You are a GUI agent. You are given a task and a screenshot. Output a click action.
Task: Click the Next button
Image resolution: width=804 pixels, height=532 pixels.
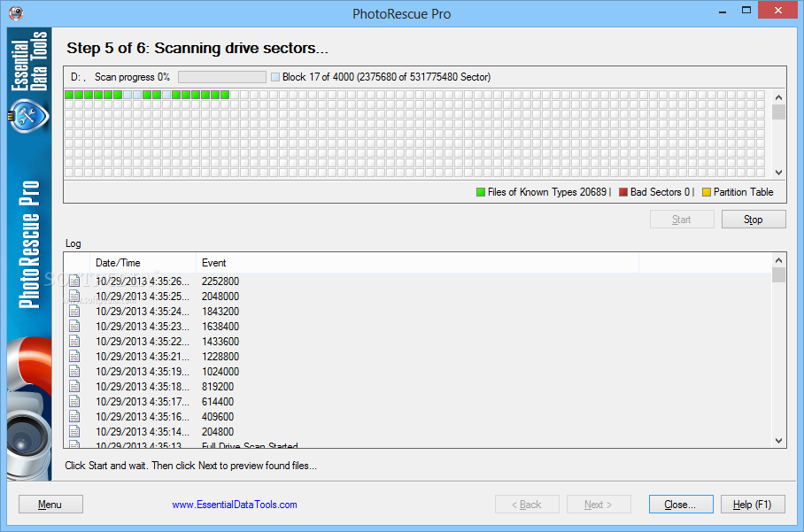[599, 505]
